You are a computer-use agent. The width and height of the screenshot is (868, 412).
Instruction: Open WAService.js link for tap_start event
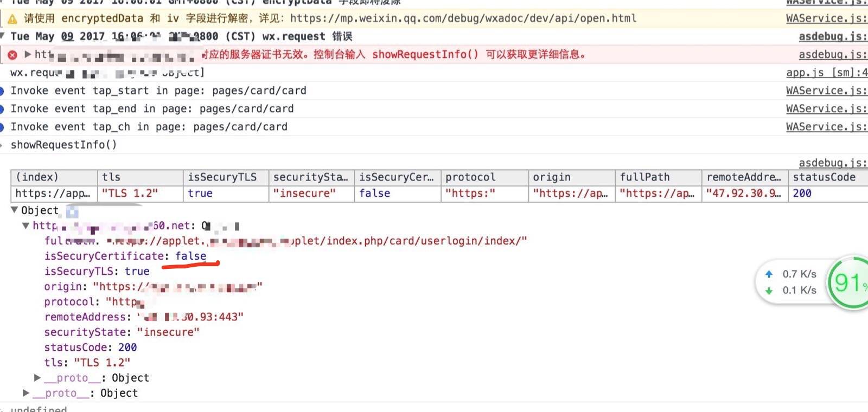[x=827, y=91]
